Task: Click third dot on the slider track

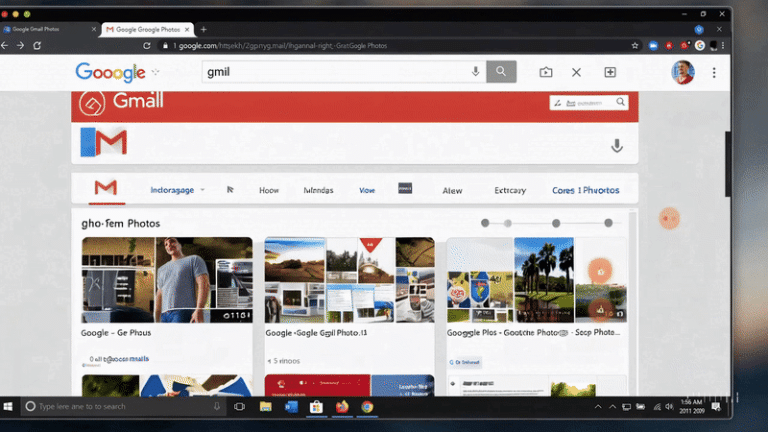Action: (x=556, y=223)
